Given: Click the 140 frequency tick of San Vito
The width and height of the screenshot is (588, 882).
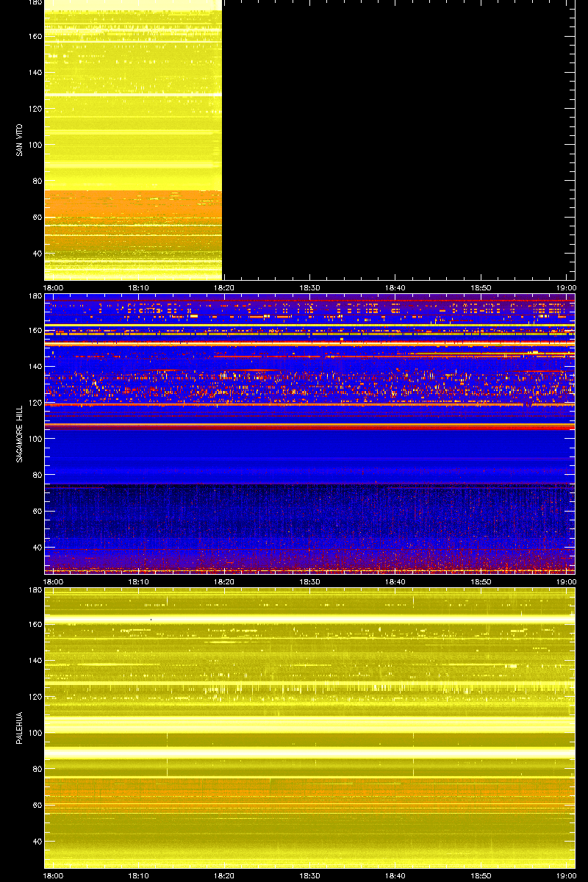Looking at the screenshot, I should click(35, 73).
